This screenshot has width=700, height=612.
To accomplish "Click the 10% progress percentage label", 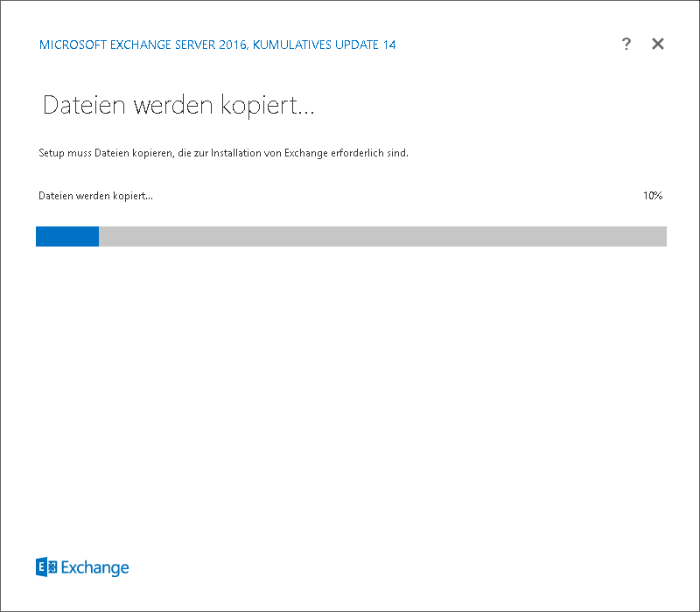I will pyautogui.click(x=652, y=196).
